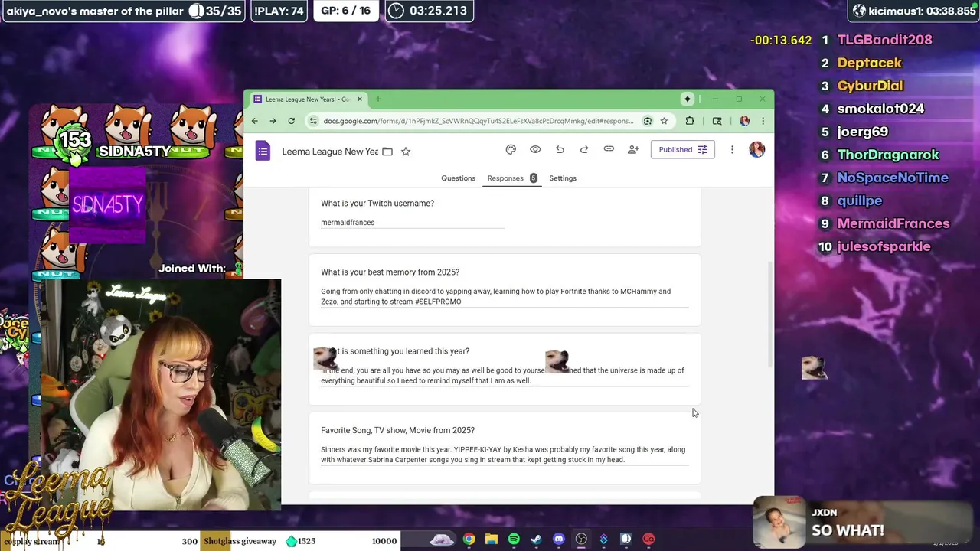Open Discord from the taskbar
Screen dimensions: 980x551
coord(559,540)
